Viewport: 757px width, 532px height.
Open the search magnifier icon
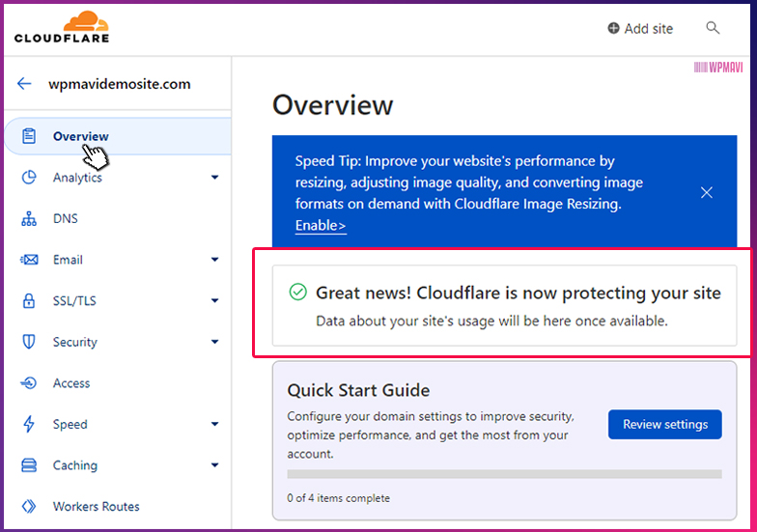point(713,28)
